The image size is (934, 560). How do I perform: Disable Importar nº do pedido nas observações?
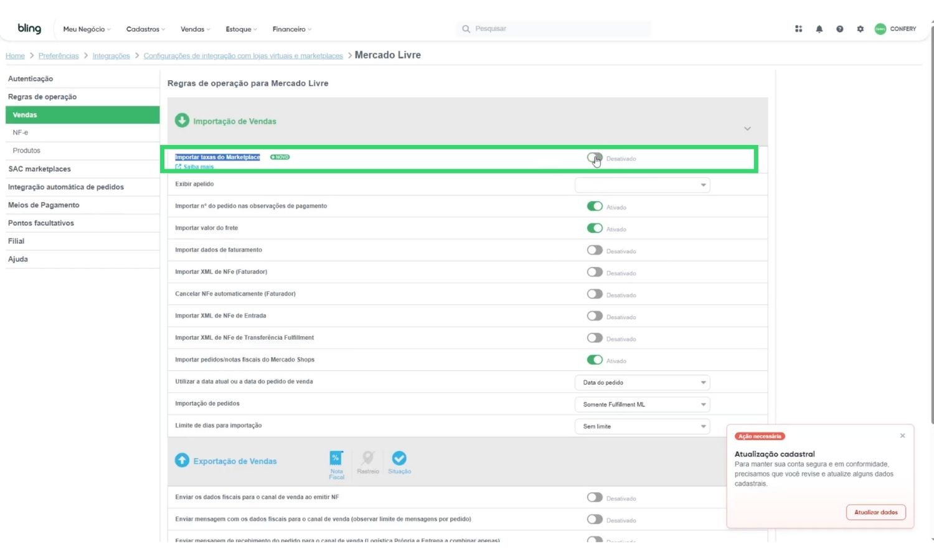pos(595,206)
